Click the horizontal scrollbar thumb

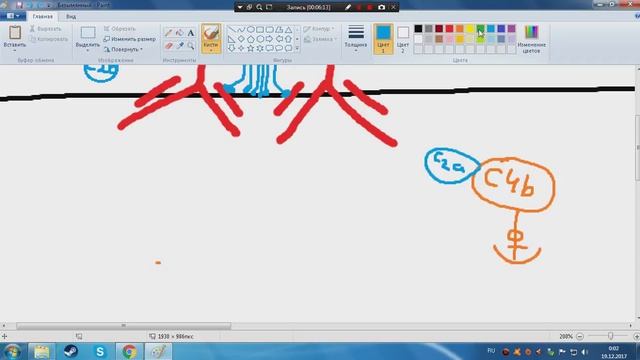tap(124, 326)
